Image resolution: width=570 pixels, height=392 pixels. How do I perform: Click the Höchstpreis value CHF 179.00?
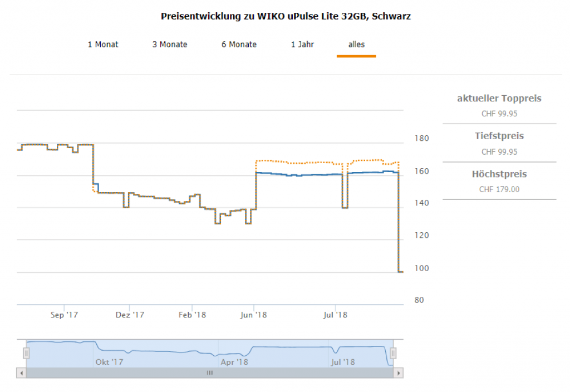[x=499, y=189]
